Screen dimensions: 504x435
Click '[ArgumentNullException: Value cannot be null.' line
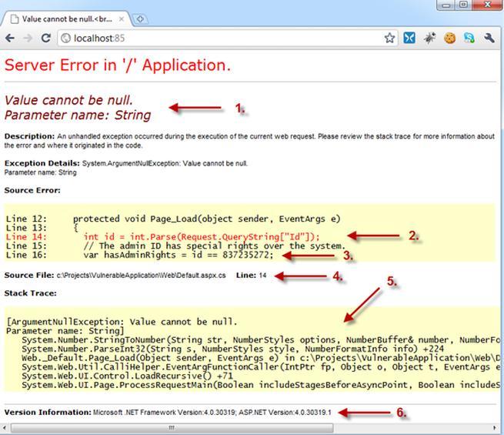[x=122, y=322]
